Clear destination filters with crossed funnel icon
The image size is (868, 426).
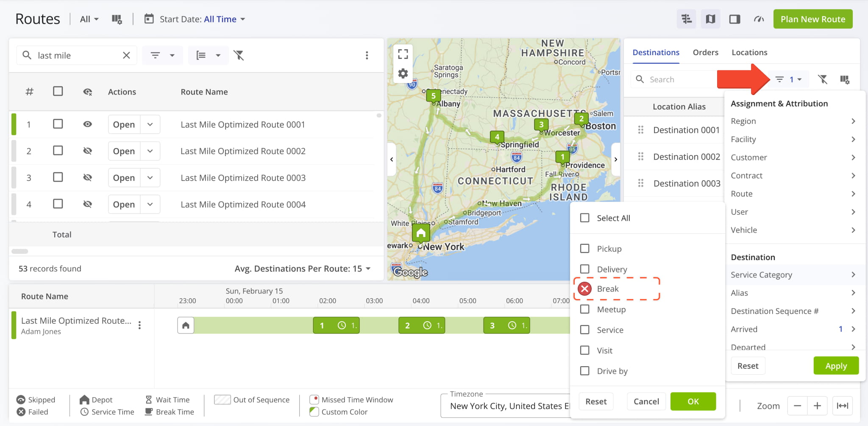pyautogui.click(x=823, y=79)
